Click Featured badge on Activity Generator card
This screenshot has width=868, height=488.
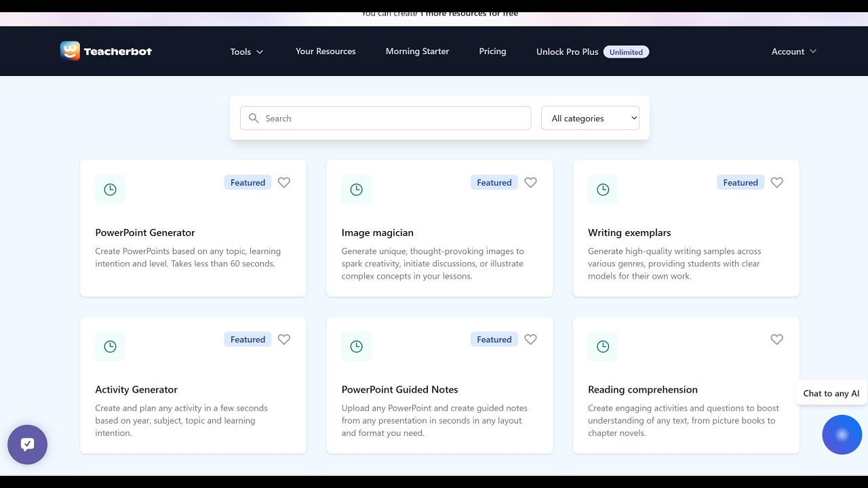[x=248, y=340]
